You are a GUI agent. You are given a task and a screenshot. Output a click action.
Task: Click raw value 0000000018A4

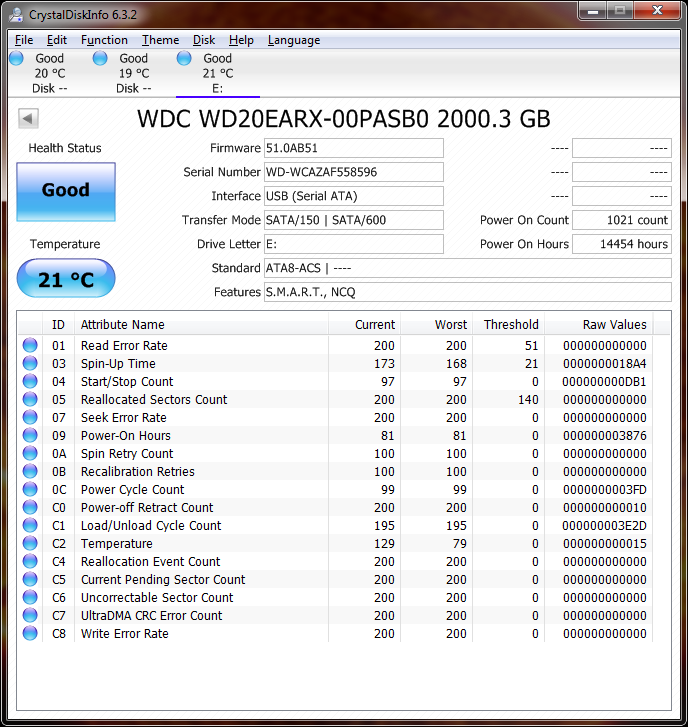click(605, 364)
